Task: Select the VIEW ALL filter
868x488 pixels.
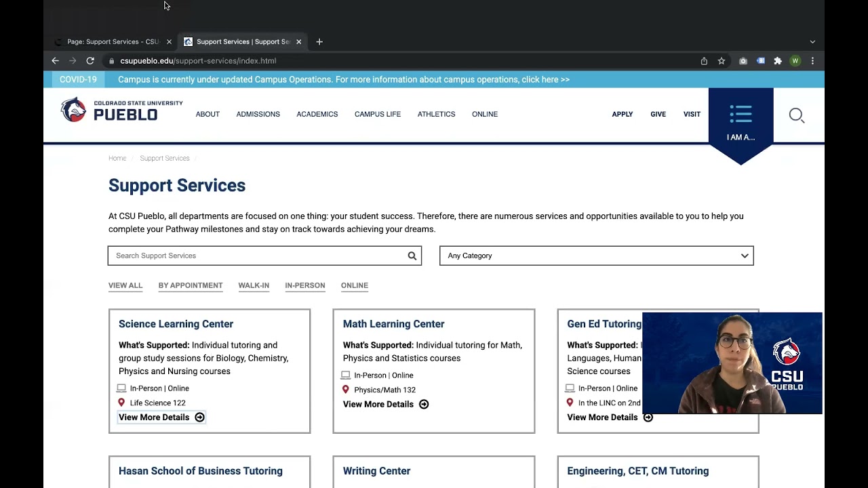Action: click(x=125, y=285)
